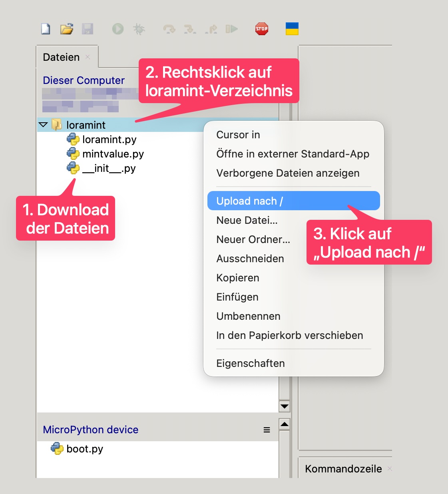Viewport: 448px width, 494px height.
Task: Choose 'Neue Datei...' menu entry
Action: tap(294, 220)
